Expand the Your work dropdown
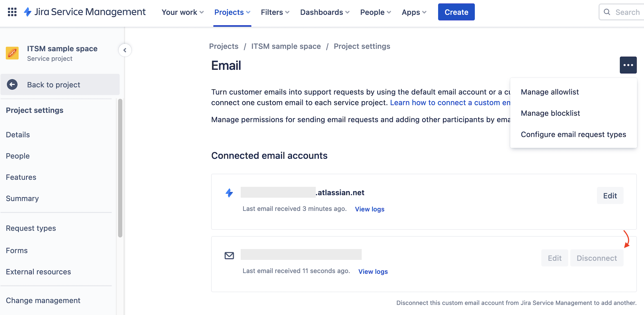 pos(182,12)
